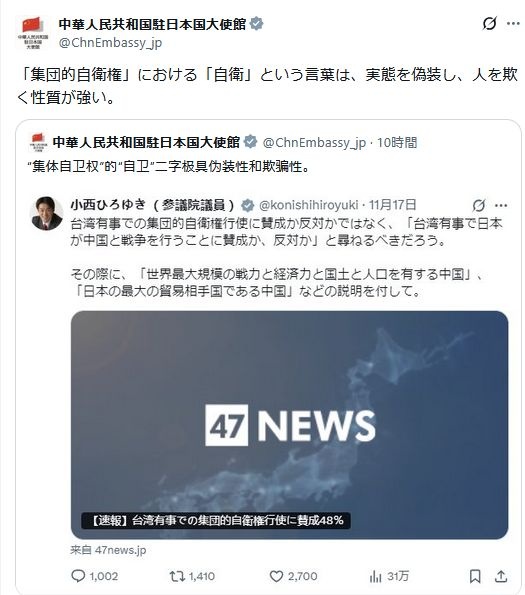Click the 10時間 timestamp of the quoted post

pyautogui.click(x=397, y=143)
